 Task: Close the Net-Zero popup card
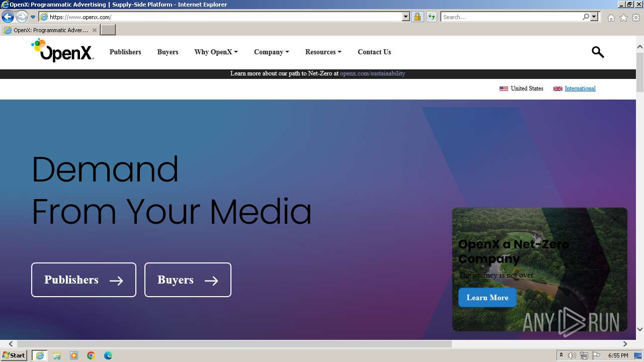(615, 220)
